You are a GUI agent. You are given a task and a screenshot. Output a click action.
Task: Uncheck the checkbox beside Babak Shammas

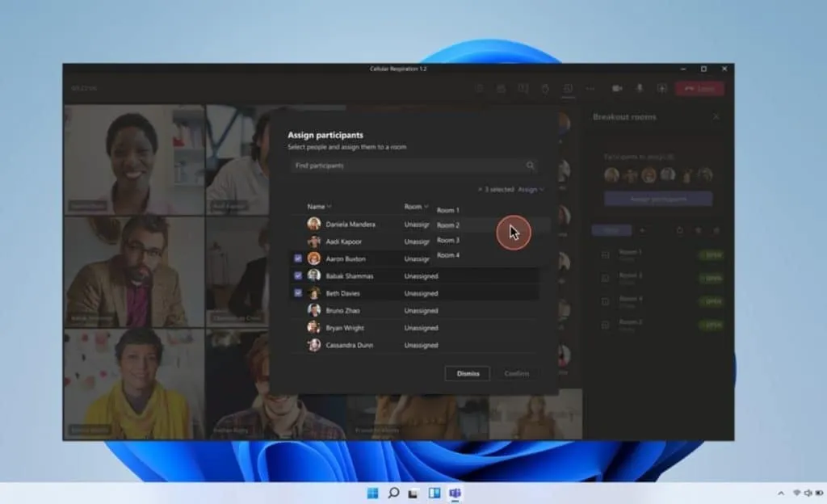(x=298, y=275)
